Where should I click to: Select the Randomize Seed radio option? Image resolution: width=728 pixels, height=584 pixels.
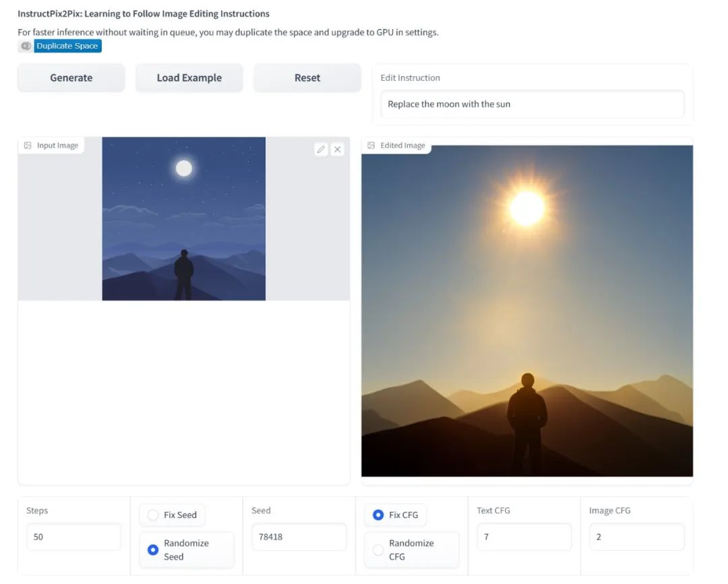[153, 550]
